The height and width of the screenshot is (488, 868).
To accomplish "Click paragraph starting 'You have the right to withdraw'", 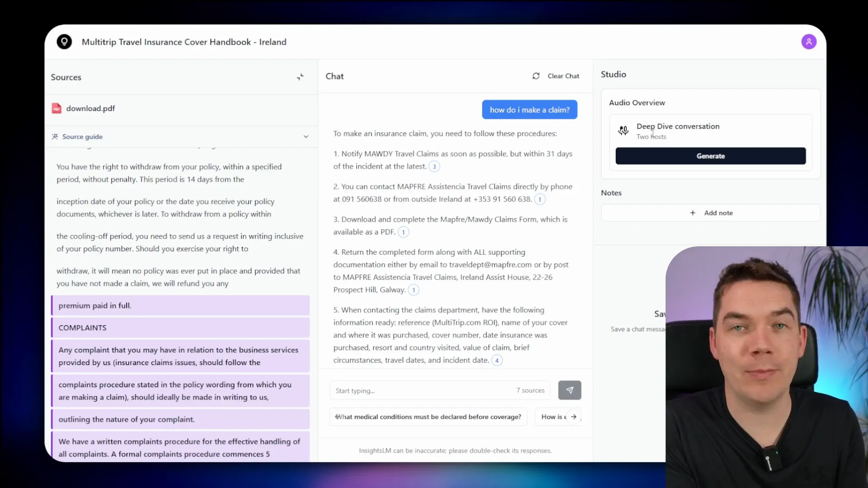I will 169,173.
